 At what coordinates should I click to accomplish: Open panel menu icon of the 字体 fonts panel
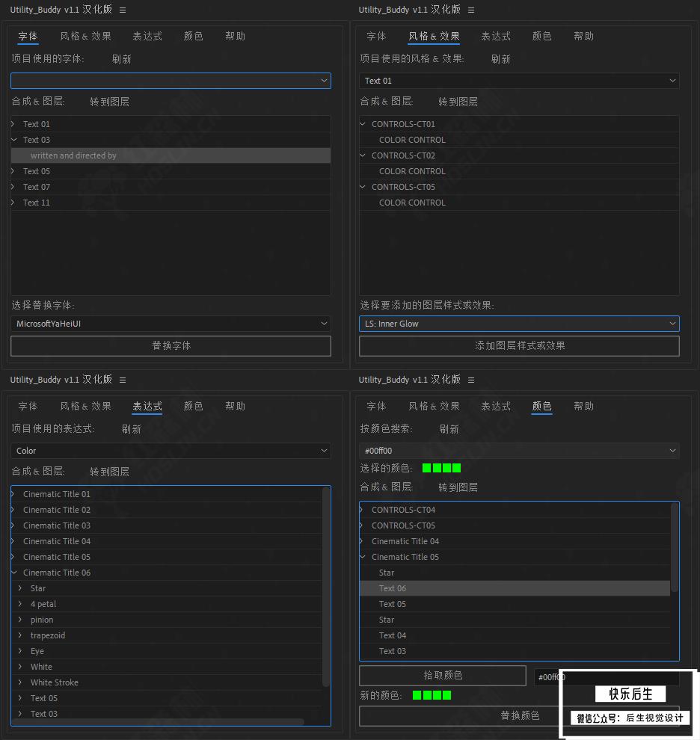pos(123,10)
